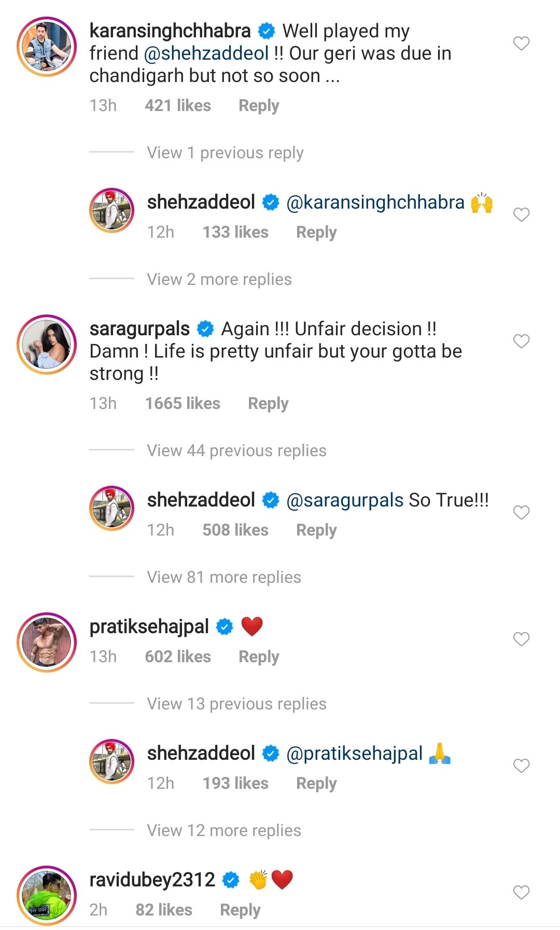The image size is (560, 930).
Task: Expand View 44 previous replies
Action: 236,451
